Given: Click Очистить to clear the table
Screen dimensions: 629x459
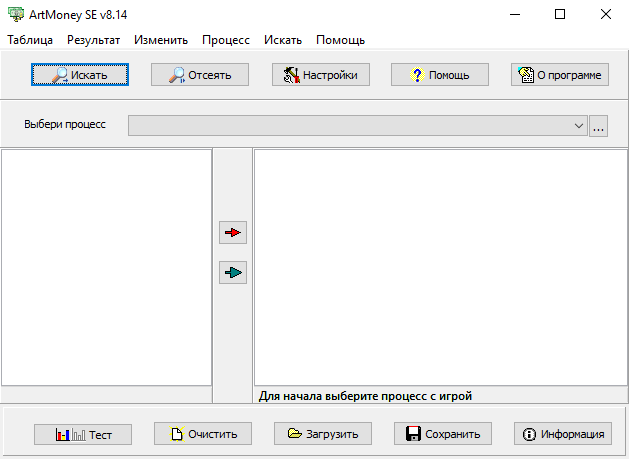Looking at the screenshot, I should click(203, 434).
